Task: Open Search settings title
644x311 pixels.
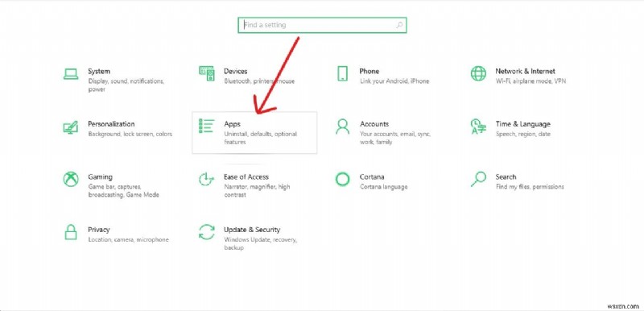Action: 506,176
